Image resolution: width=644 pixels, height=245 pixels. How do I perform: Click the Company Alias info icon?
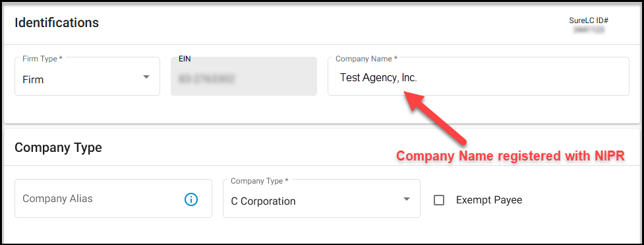point(191,199)
